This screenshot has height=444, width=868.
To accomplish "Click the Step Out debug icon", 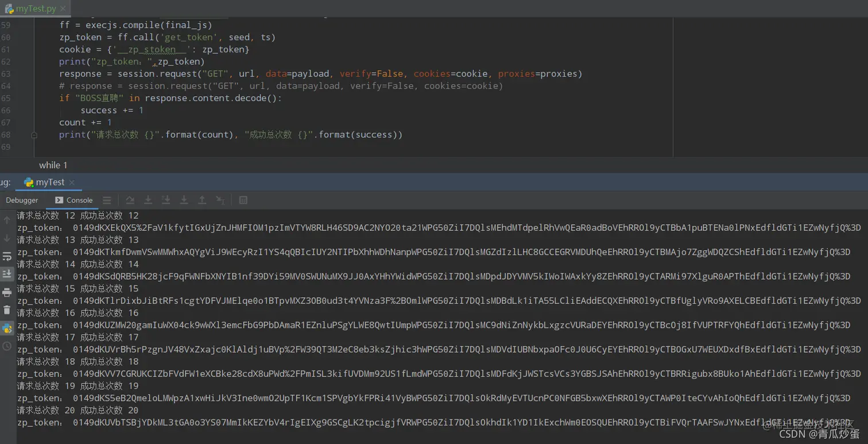I will [x=202, y=200].
